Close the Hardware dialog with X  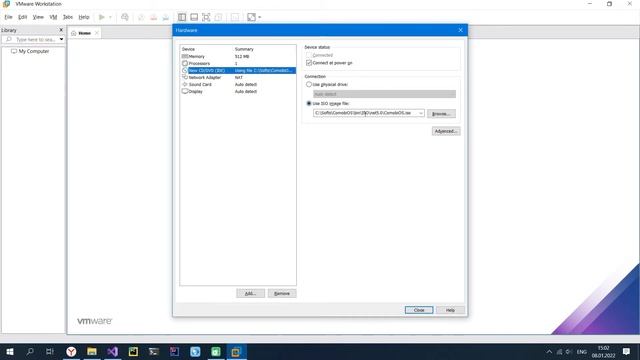tap(460, 30)
